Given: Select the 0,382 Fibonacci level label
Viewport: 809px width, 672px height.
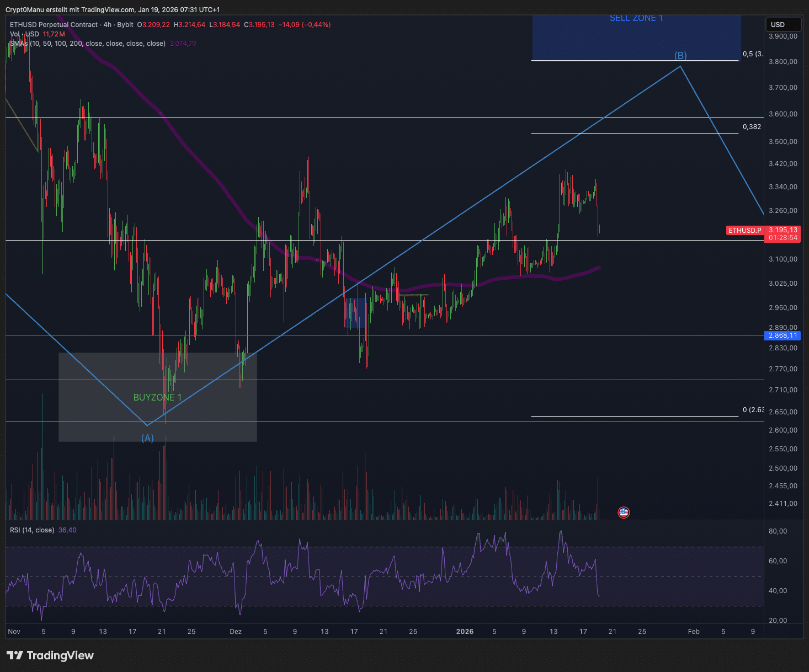Looking at the screenshot, I should click(752, 127).
